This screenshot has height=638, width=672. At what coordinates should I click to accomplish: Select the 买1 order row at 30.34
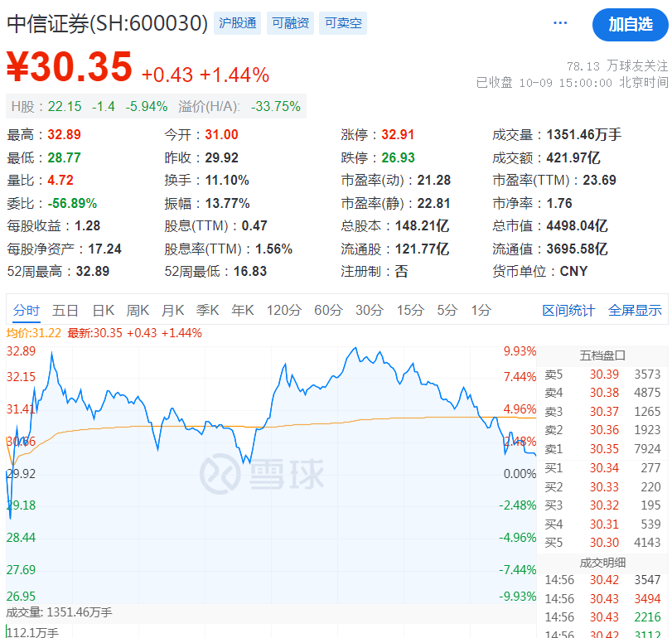[x=602, y=468]
